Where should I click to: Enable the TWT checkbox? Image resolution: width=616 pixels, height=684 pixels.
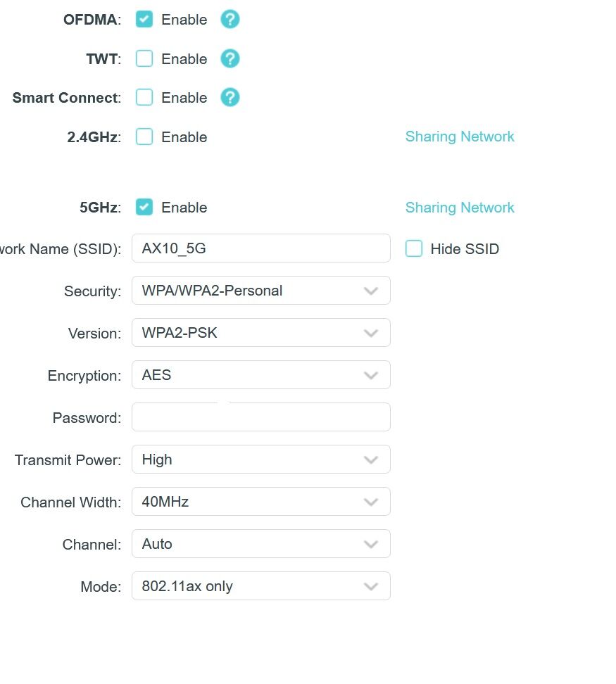(144, 59)
